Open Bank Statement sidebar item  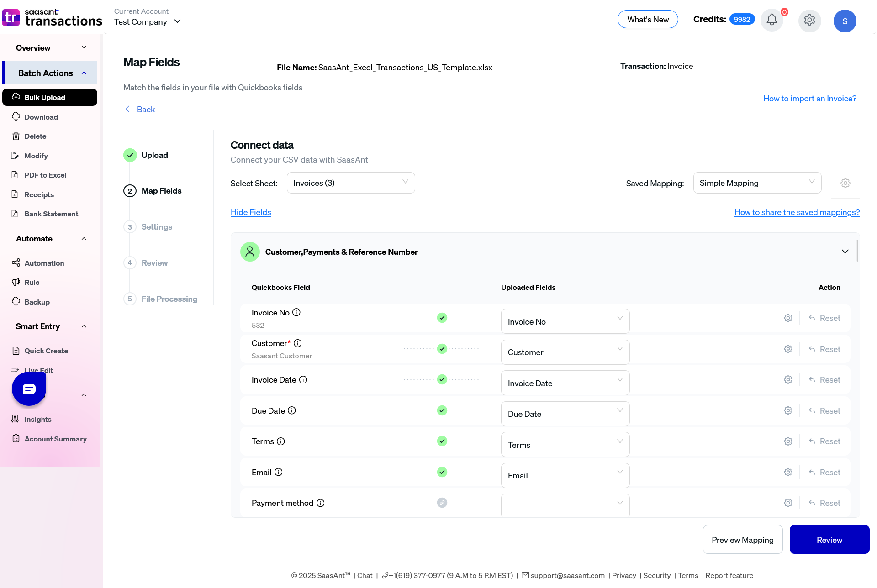(51, 214)
